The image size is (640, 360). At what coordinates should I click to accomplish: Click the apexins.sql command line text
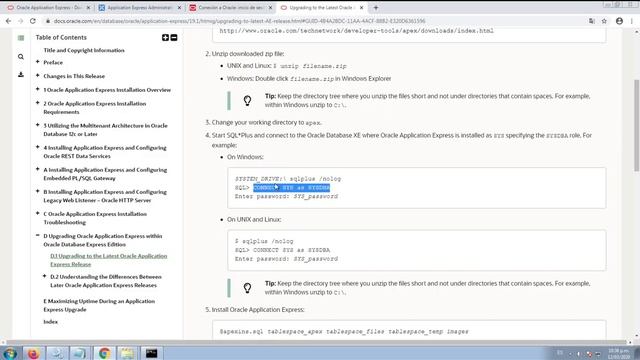(344, 331)
